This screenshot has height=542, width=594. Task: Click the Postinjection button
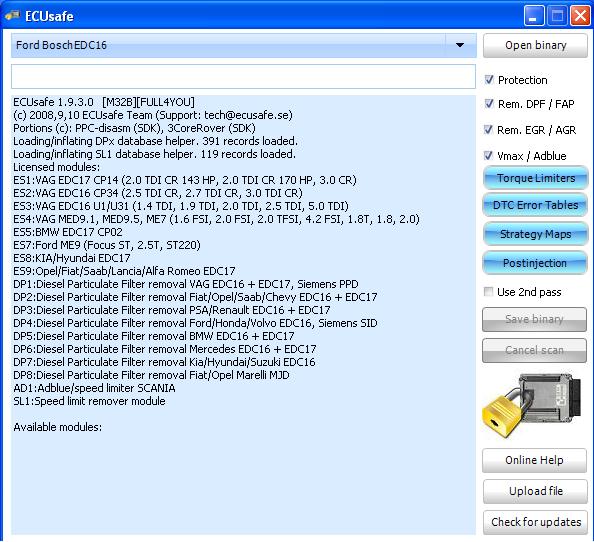(535, 263)
